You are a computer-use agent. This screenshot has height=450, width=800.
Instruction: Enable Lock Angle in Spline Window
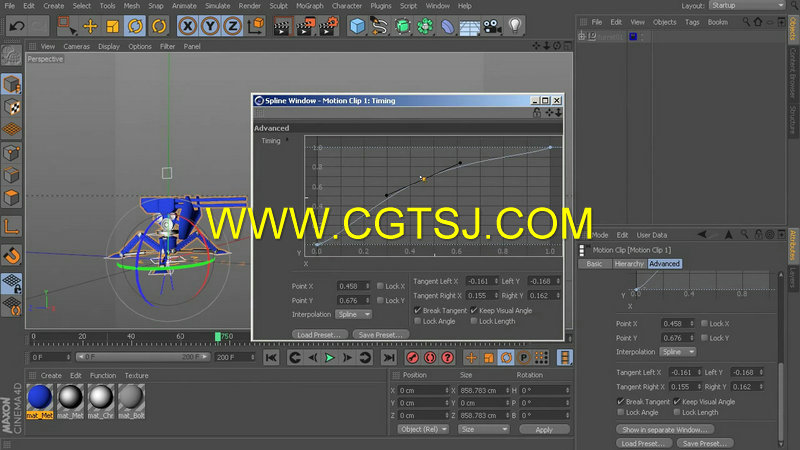tap(418, 321)
